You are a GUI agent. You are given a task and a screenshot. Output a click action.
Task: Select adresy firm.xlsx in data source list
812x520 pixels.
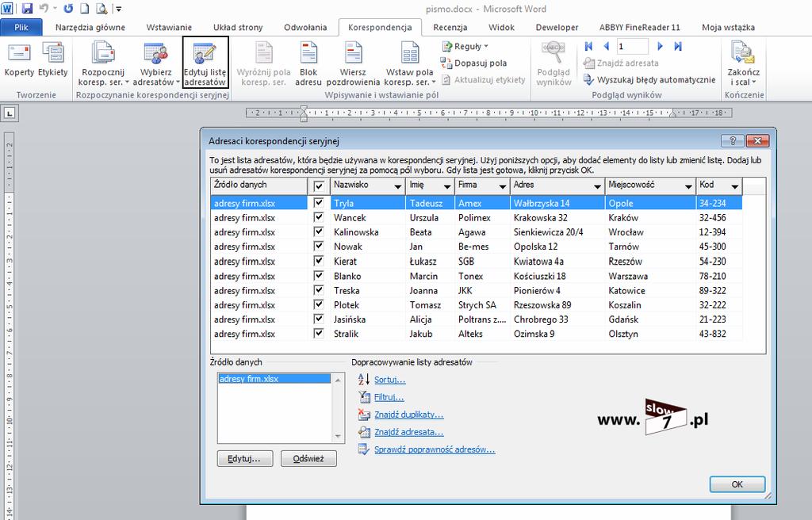(x=274, y=379)
